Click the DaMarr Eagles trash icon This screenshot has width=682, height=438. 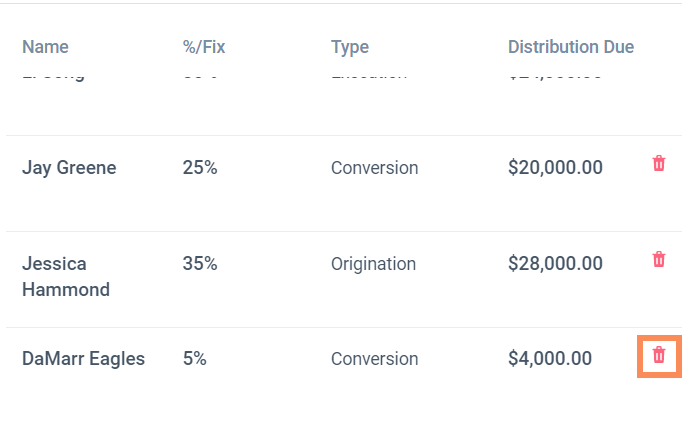[x=659, y=355]
